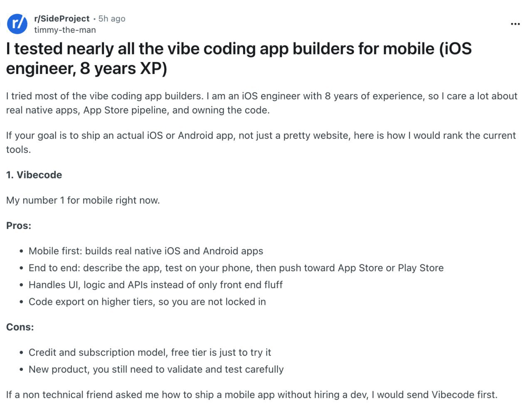
Task: Click the 'New product' validation bullet
Action: pos(156,370)
